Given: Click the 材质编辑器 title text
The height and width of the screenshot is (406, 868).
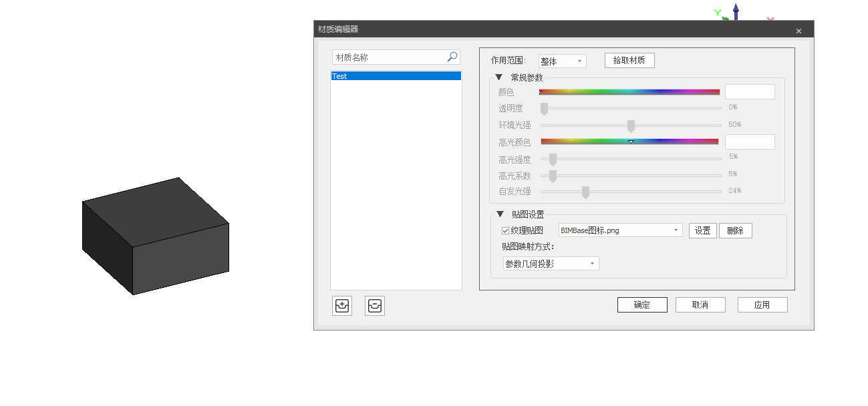Looking at the screenshot, I should click(x=338, y=29).
